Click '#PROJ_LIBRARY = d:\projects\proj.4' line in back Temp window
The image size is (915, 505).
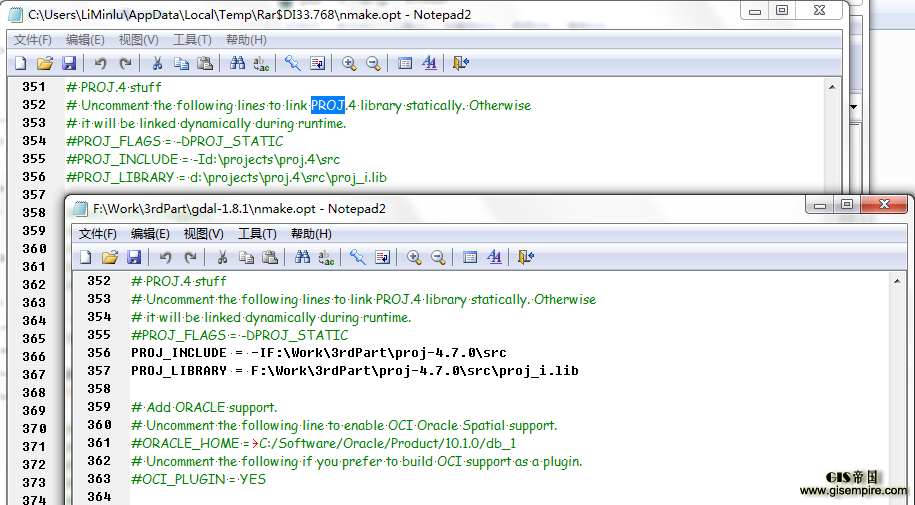[x=226, y=177]
